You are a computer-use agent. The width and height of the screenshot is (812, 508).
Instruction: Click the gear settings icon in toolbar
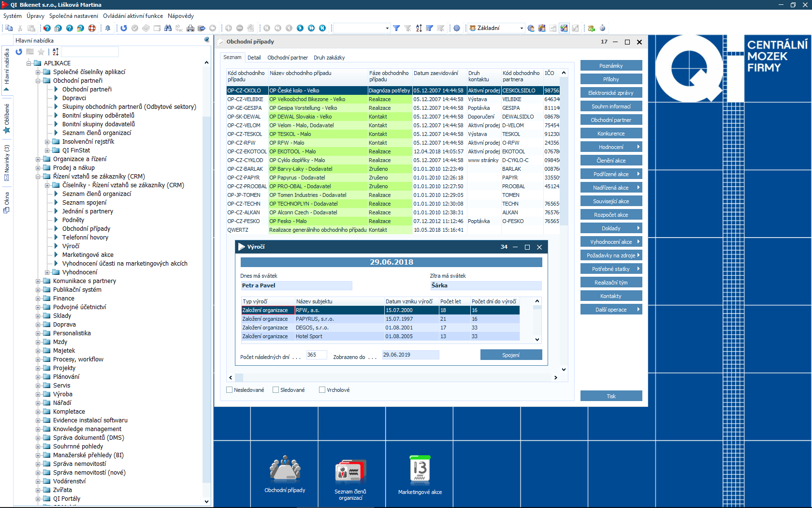[x=457, y=28]
